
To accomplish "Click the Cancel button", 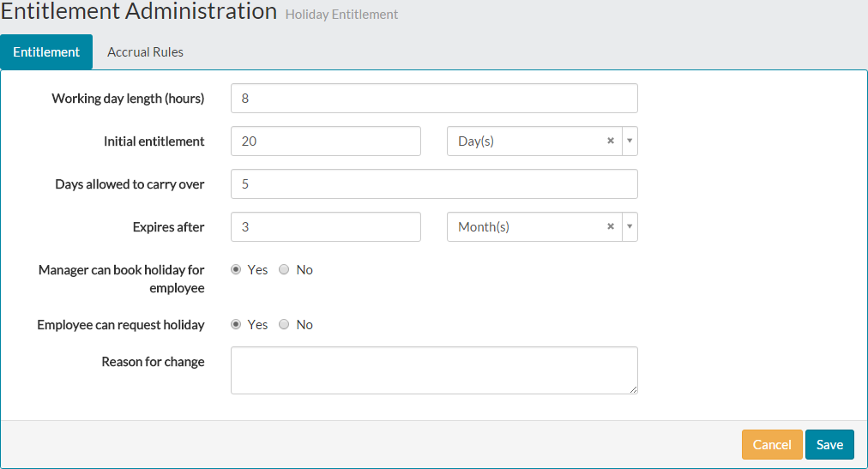I will pos(771,445).
